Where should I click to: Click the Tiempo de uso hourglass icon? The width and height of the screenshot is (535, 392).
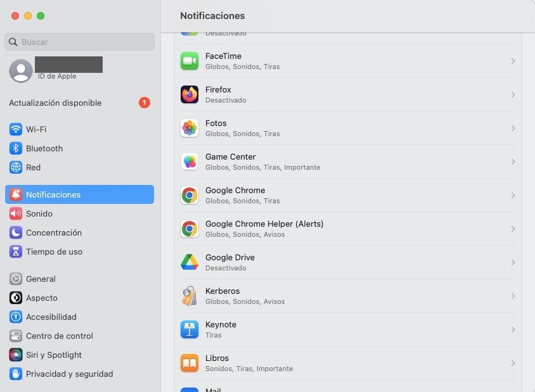tap(16, 251)
